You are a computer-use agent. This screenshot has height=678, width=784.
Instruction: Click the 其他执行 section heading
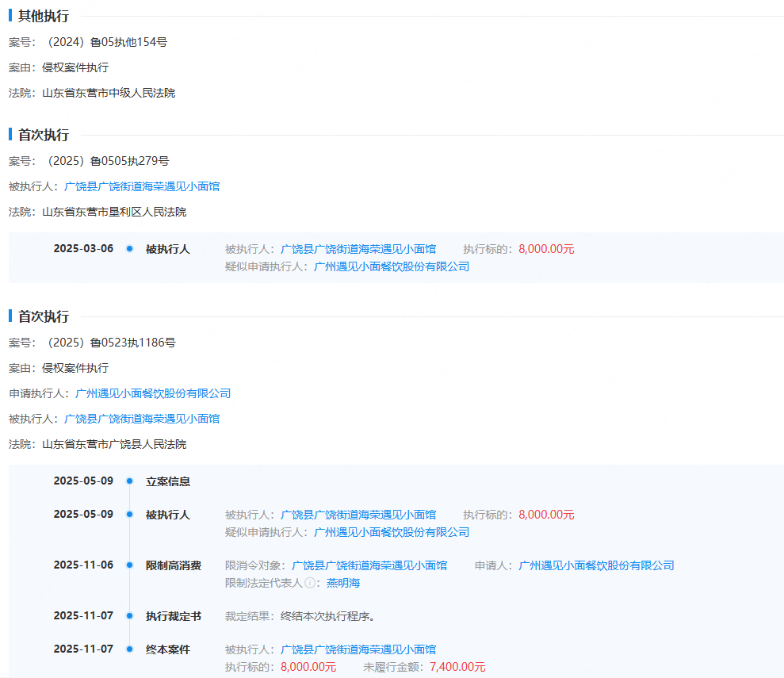[44, 16]
